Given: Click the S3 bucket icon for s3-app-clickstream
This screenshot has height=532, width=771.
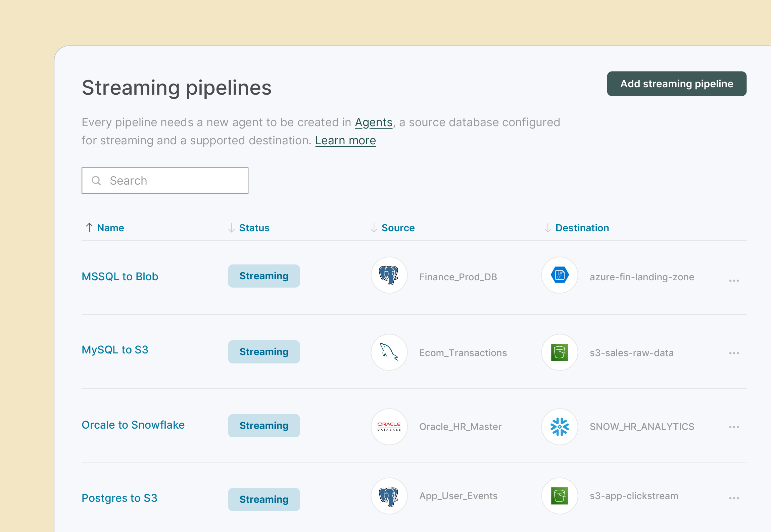Looking at the screenshot, I should (560, 496).
